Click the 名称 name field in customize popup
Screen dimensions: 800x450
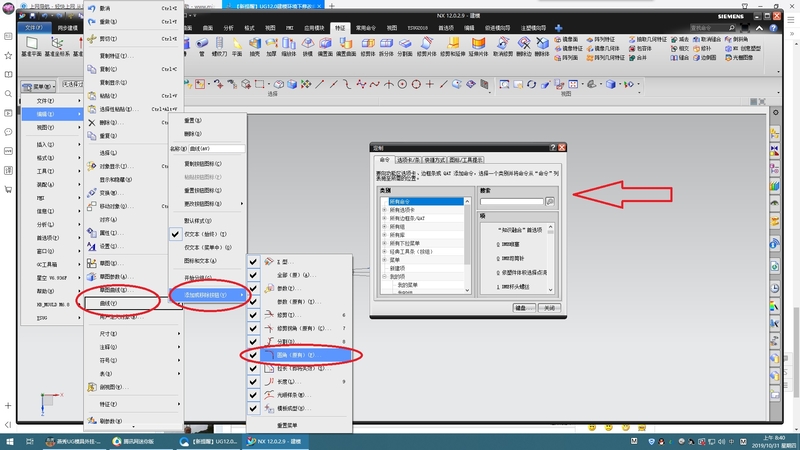click(216, 148)
